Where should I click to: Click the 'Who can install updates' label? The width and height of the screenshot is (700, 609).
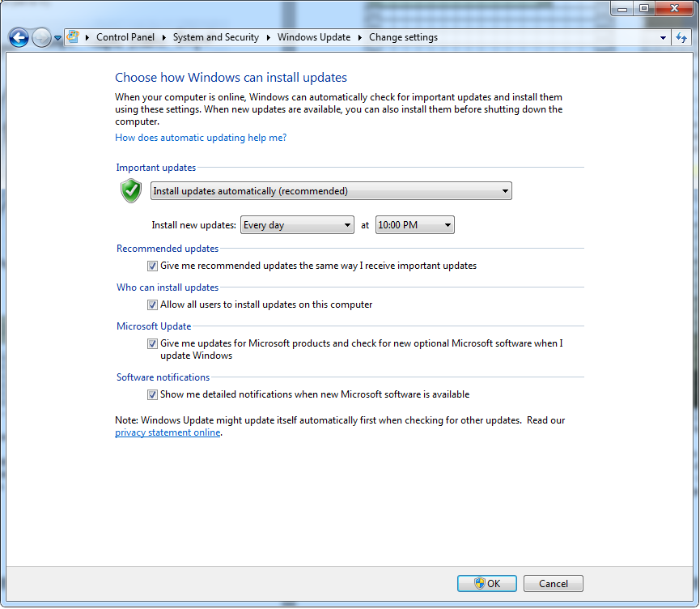[x=168, y=287]
